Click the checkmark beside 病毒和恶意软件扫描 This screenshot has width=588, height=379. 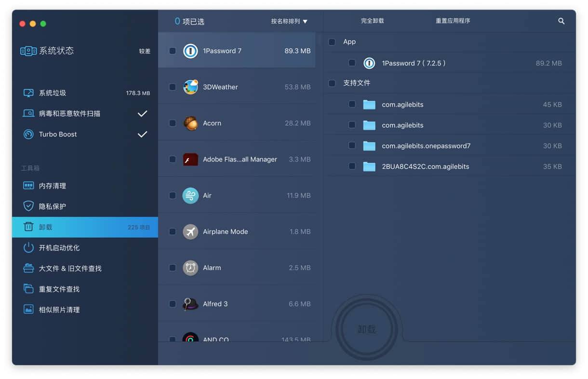(x=142, y=114)
